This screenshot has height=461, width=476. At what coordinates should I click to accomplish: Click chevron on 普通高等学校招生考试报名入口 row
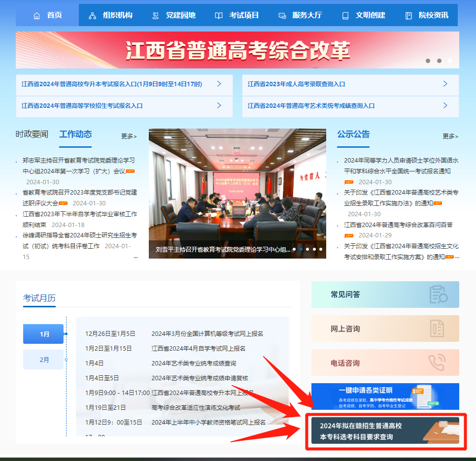coord(219,105)
